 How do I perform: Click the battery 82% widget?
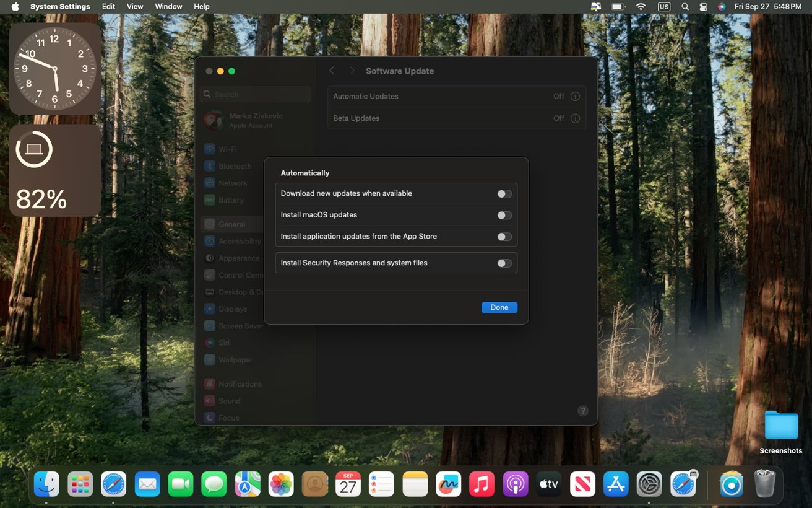pyautogui.click(x=55, y=170)
